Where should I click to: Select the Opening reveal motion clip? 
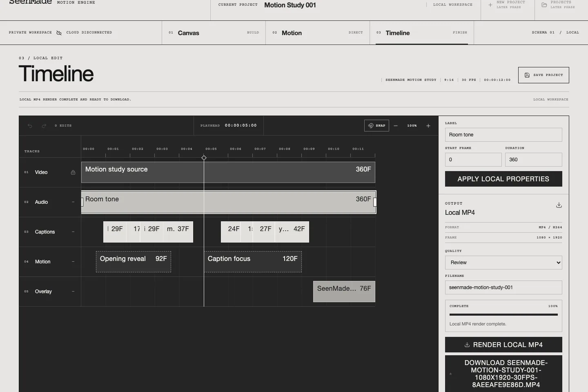(134, 262)
